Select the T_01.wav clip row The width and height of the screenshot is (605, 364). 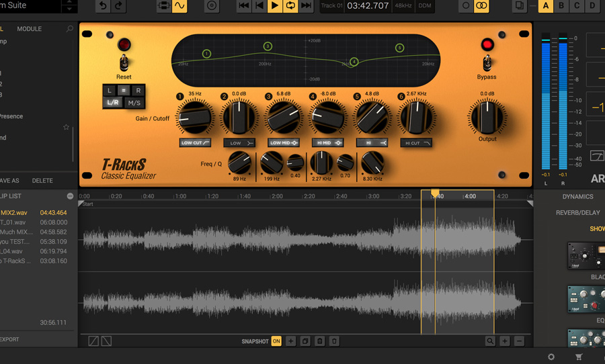click(x=36, y=222)
